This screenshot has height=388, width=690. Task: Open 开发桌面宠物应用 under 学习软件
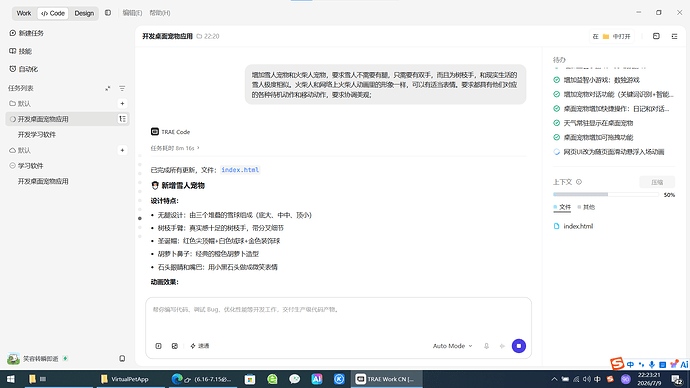43,181
